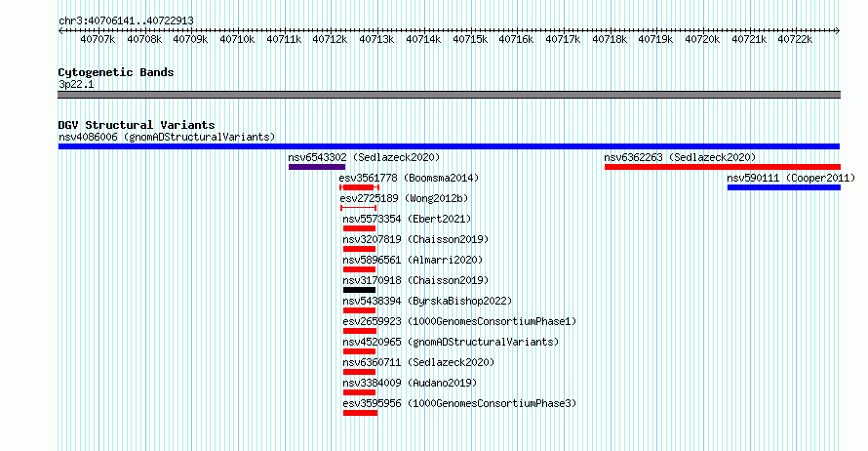The width and height of the screenshot is (868, 451).
Task: Open variant nsv6362263 (Sedlazeck2020) label
Action: tap(680, 157)
